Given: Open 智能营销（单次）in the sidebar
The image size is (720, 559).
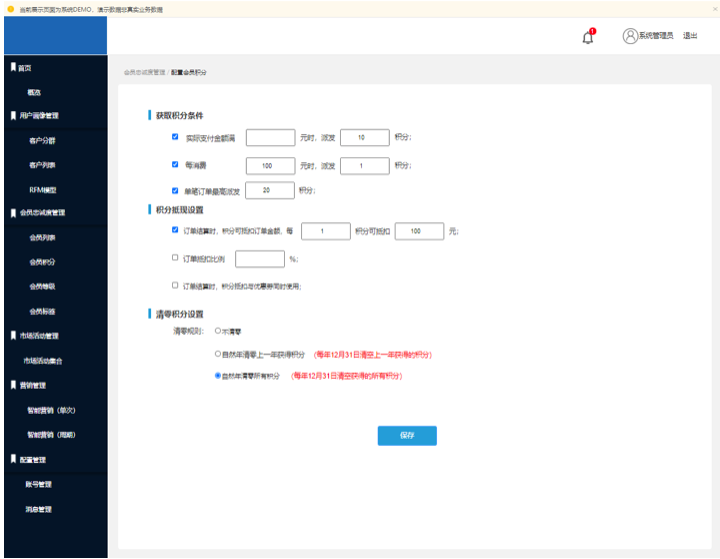Looking at the screenshot, I should pos(51,410).
